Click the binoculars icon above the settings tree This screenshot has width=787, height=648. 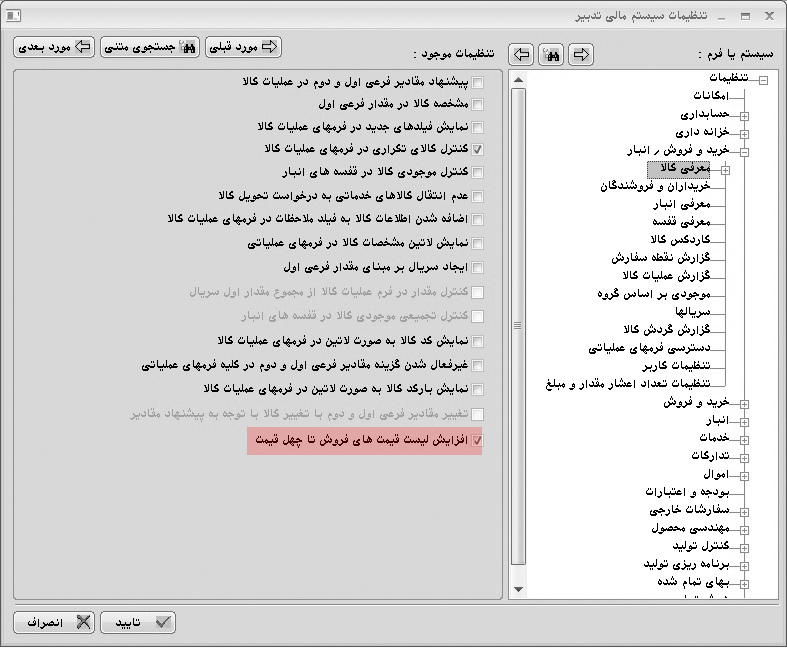[550, 54]
